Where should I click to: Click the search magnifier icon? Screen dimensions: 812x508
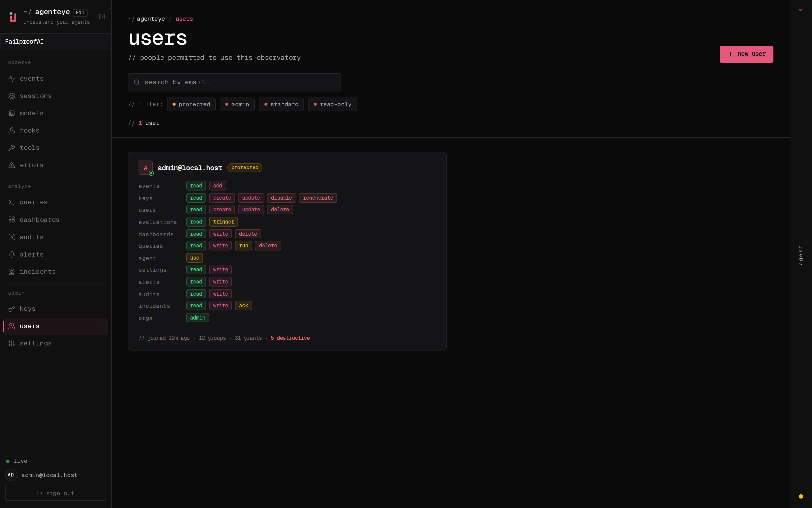(137, 82)
